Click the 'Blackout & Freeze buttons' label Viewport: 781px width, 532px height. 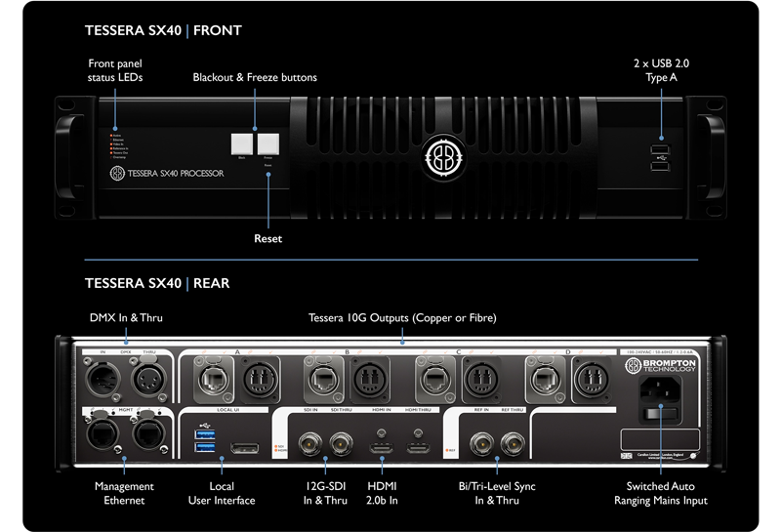click(x=255, y=77)
